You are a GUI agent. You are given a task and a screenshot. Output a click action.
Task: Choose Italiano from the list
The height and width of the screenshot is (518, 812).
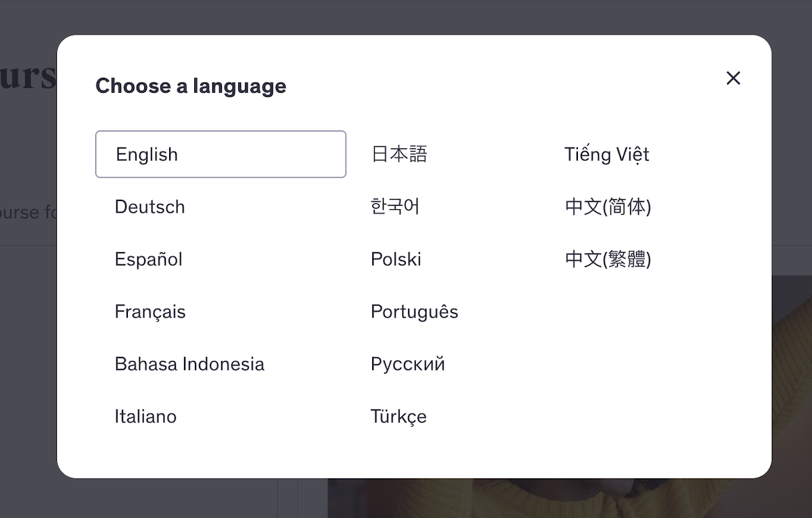(145, 416)
